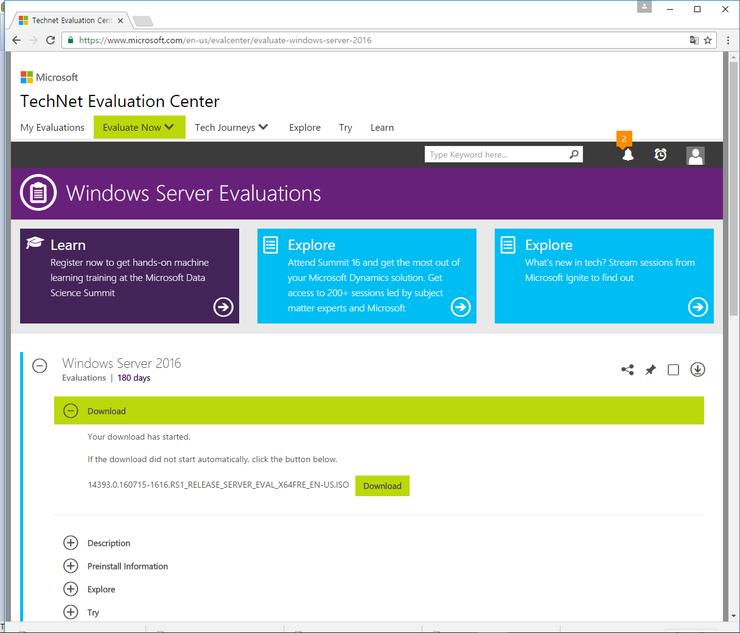Click the alarm clock reminders icon

(660, 154)
